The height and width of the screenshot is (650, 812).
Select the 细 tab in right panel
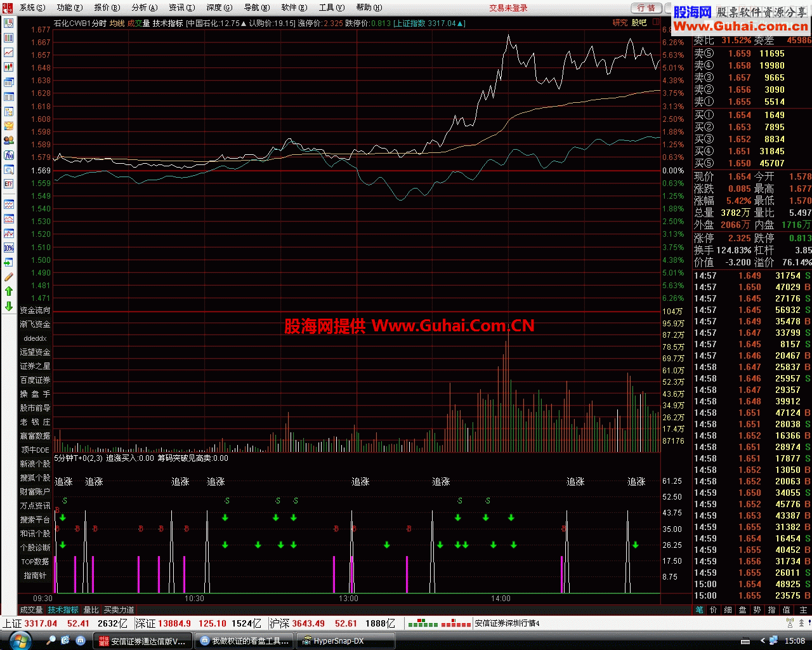pos(728,610)
